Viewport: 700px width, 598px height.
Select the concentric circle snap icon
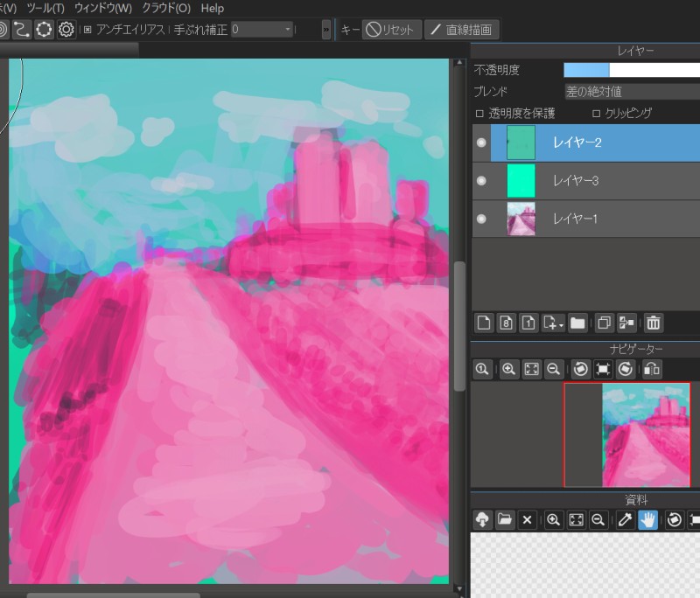(x=3, y=30)
